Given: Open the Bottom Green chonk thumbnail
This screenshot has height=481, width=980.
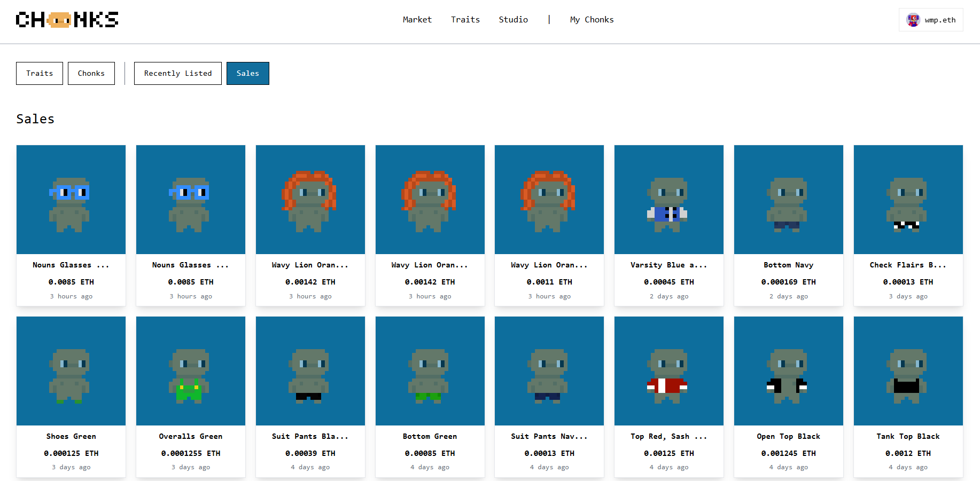Looking at the screenshot, I should tap(430, 371).
